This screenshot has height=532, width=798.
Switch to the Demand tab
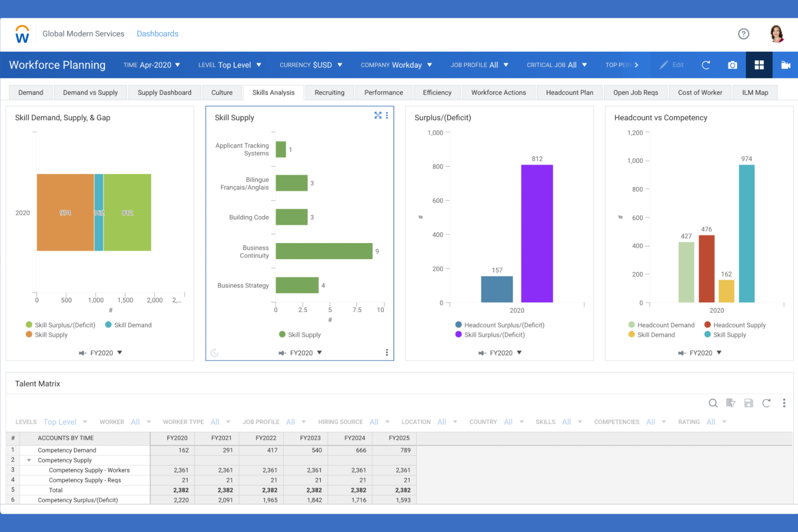[31, 93]
